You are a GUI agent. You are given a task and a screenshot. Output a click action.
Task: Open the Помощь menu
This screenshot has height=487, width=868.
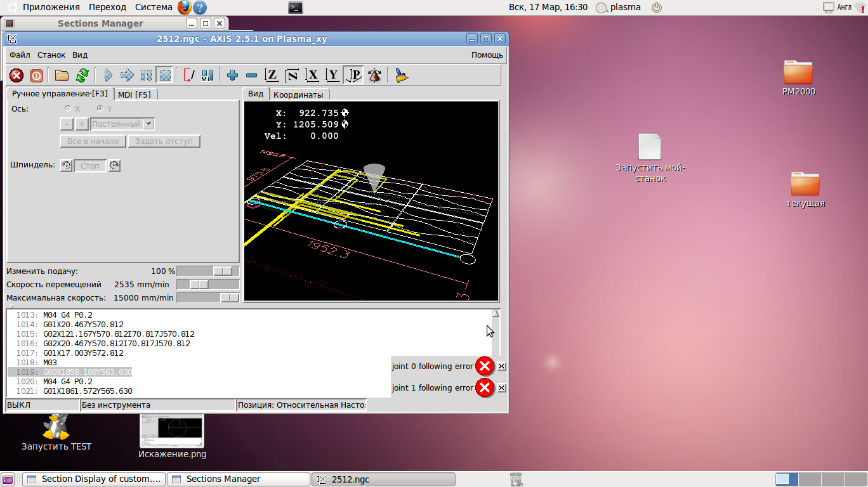487,55
